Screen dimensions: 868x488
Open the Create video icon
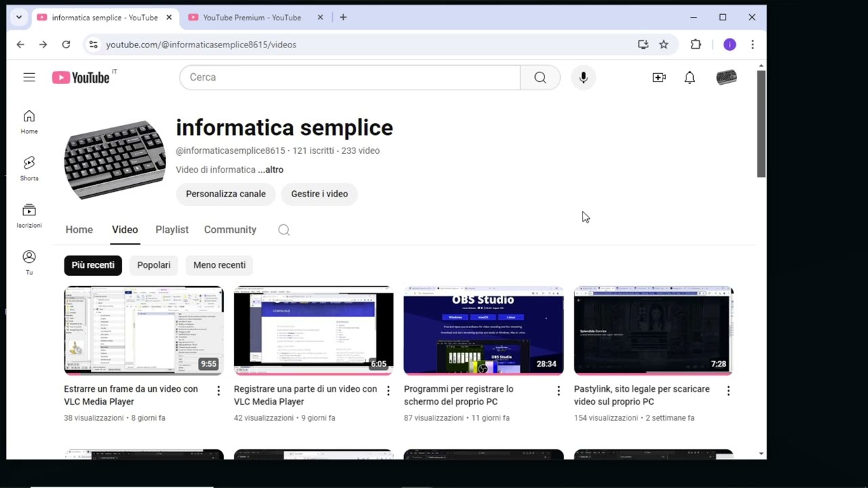(659, 77)
